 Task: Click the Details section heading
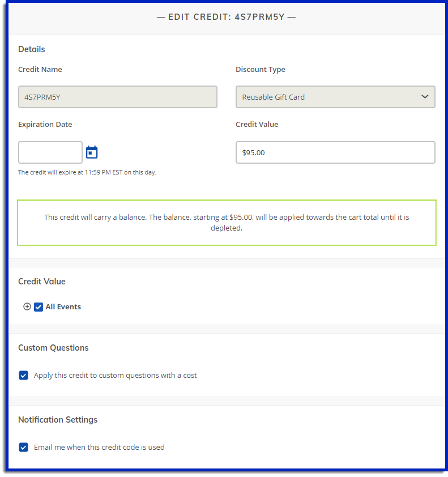[32, 49]
